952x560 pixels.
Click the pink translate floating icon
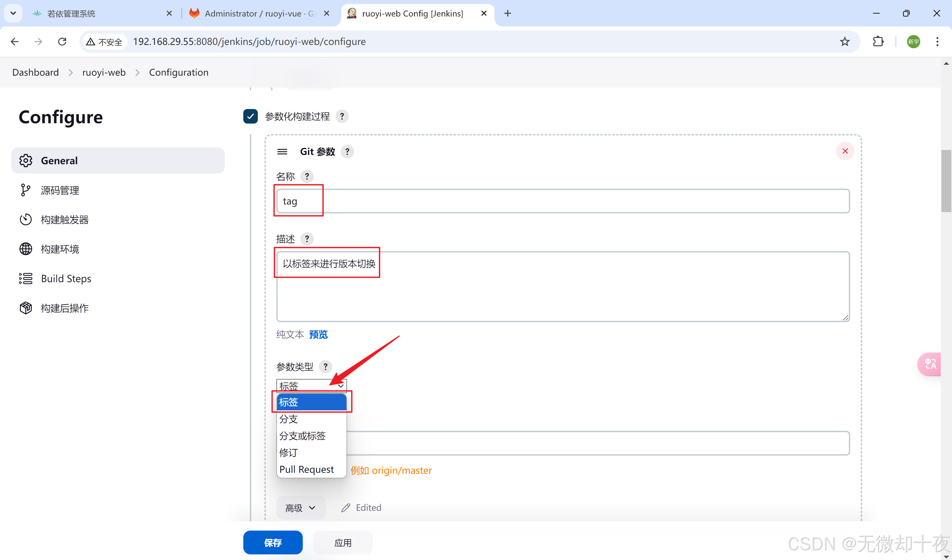[x=930, y=364]
